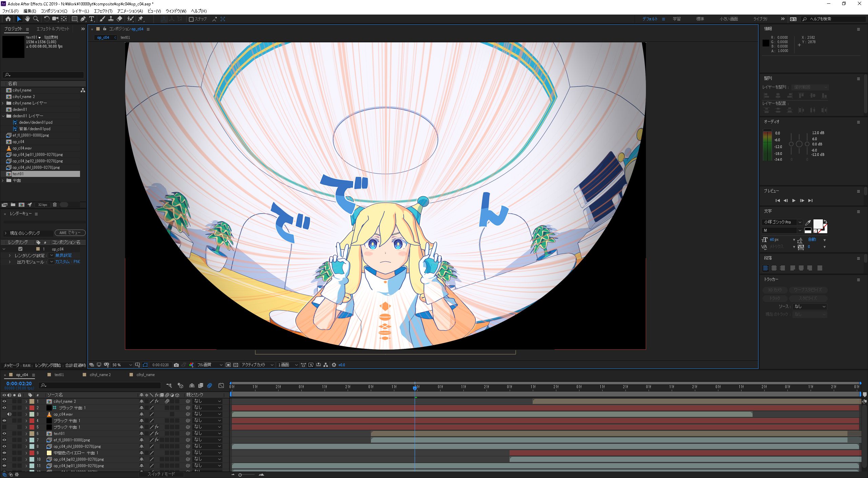868x478 pixels.
Task: Open the Graph Editor in the timeline
Action: click(x=221, y=385)
